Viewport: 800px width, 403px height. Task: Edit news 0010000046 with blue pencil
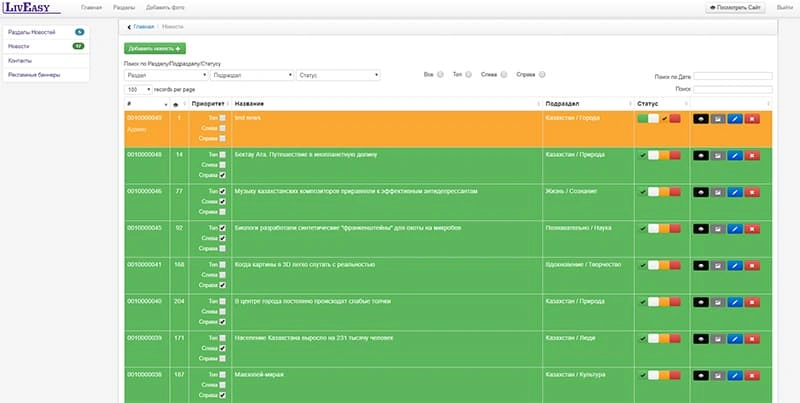pos(735,192)
